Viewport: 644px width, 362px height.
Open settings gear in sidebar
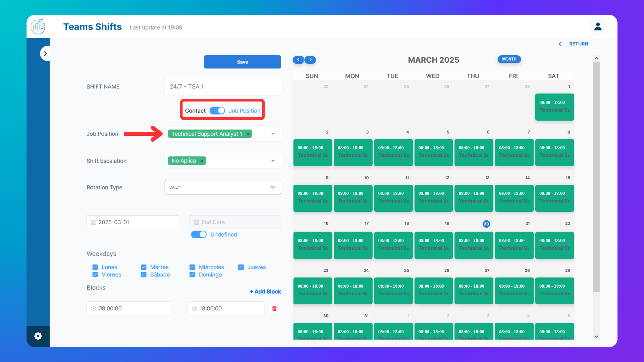(x=38, y=336)
